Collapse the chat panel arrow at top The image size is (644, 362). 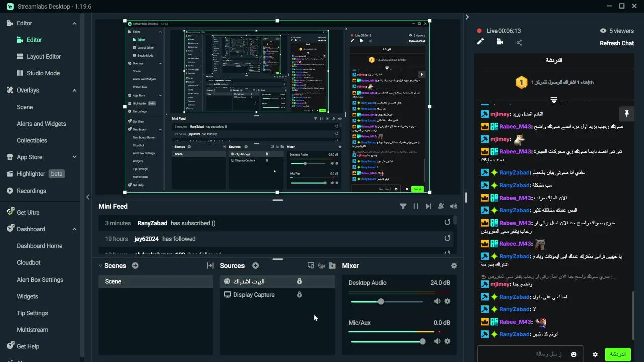[467, 17]
